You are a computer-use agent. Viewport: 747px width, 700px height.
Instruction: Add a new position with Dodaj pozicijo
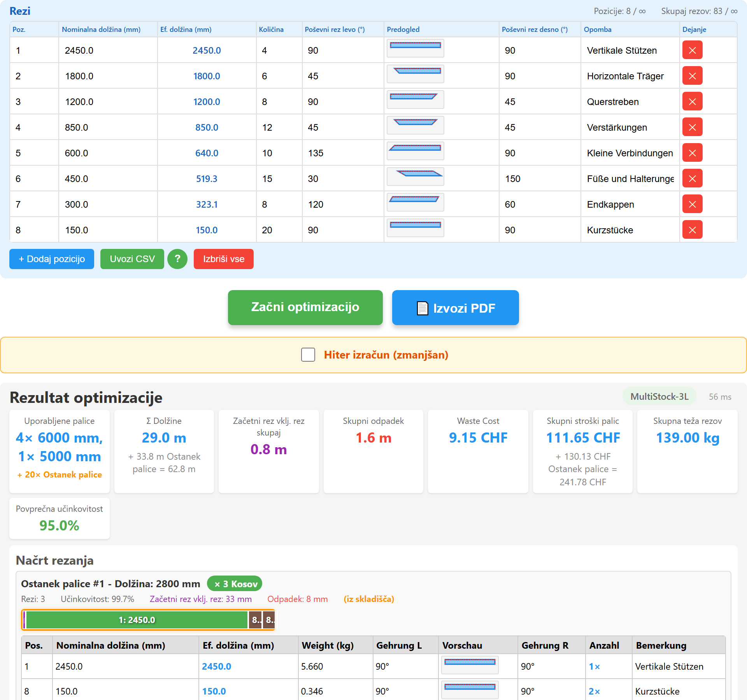(52, 259)
